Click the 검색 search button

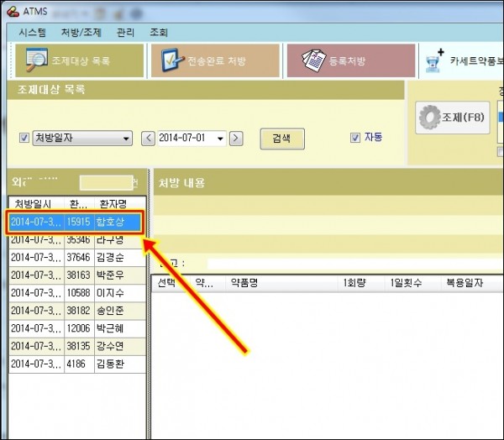click(281, 139)
